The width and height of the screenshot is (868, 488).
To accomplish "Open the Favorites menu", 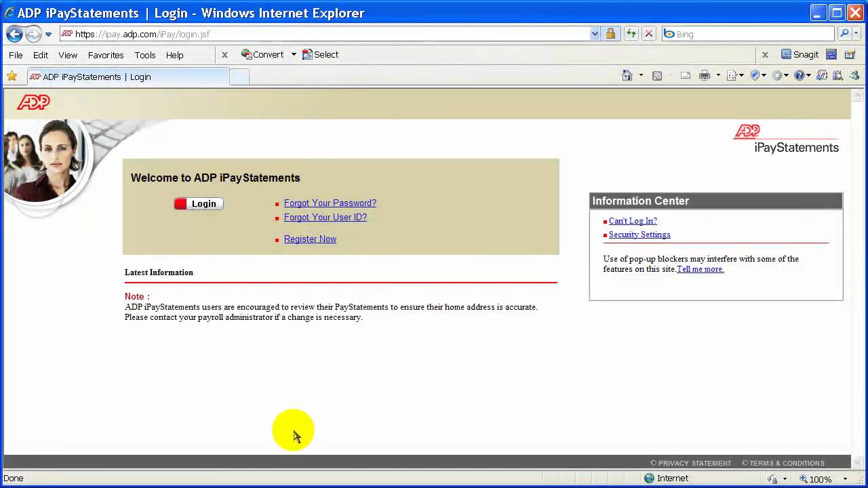I will pos(106,55).
